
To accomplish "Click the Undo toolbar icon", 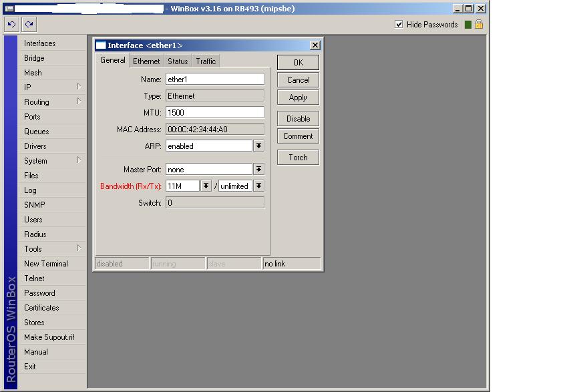I will click(11, 24).
